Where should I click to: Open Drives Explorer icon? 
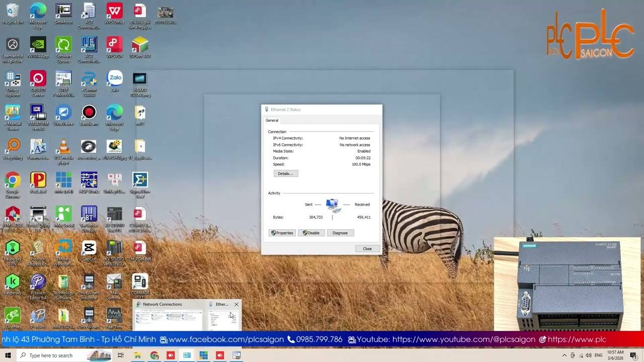pos(13,84)
